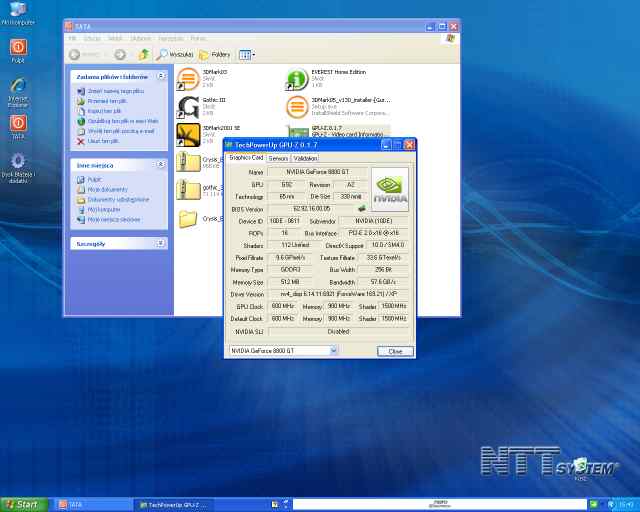Image resolution: width=640 pixels, height=512 pixels.
Task: Open the Widok menu in Explorer
Action: (115, 38)
